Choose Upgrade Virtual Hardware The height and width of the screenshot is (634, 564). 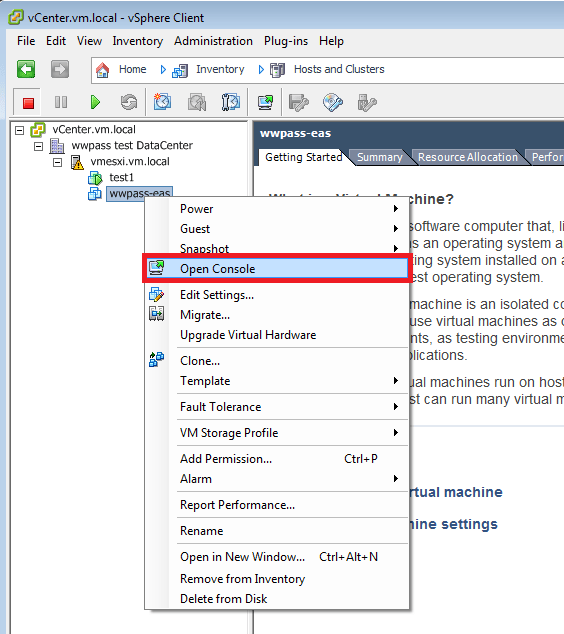248,335
